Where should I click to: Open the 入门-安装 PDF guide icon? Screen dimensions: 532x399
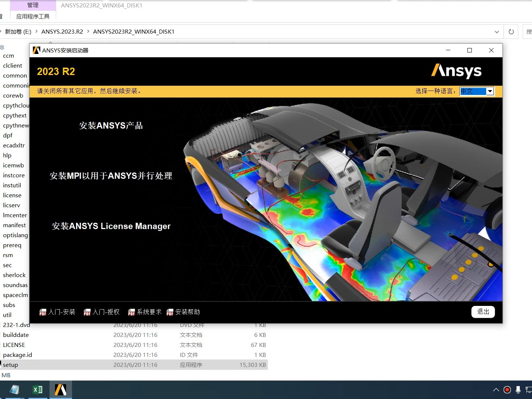(x=43, y=312)
